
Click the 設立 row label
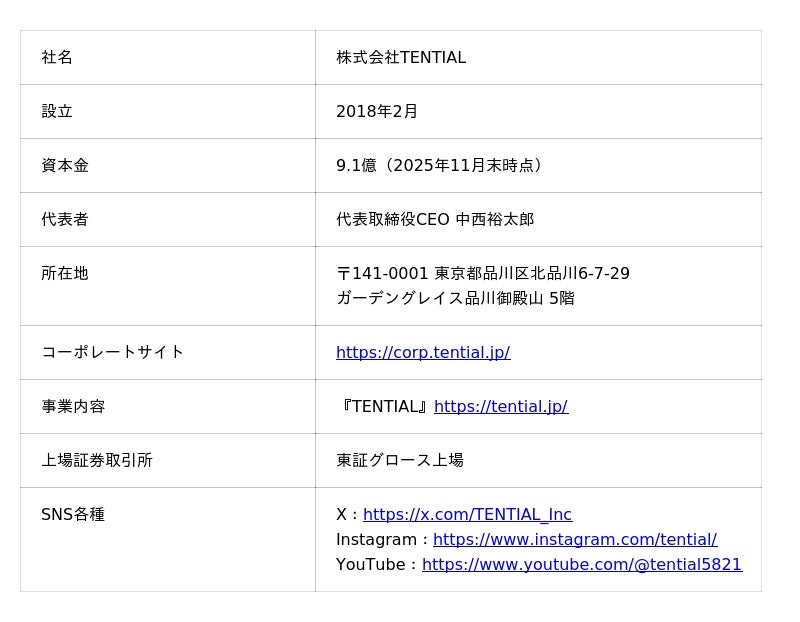pos(57,112)
